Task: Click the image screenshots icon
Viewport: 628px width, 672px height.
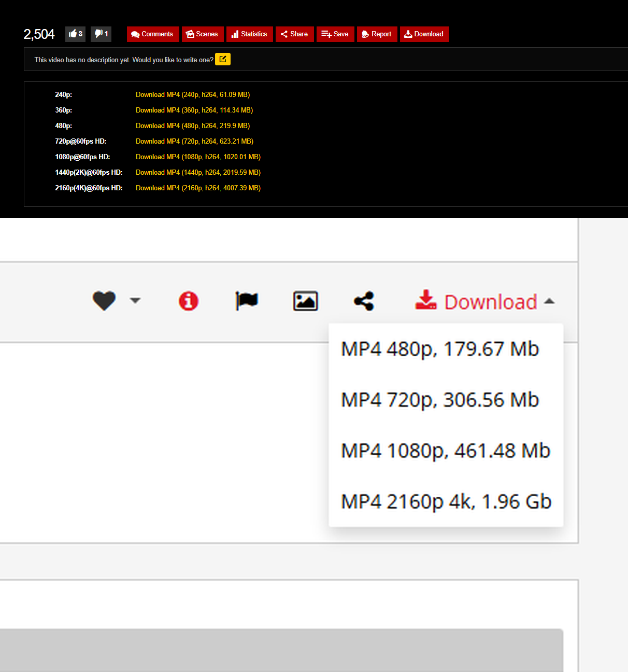Action: 306,301
